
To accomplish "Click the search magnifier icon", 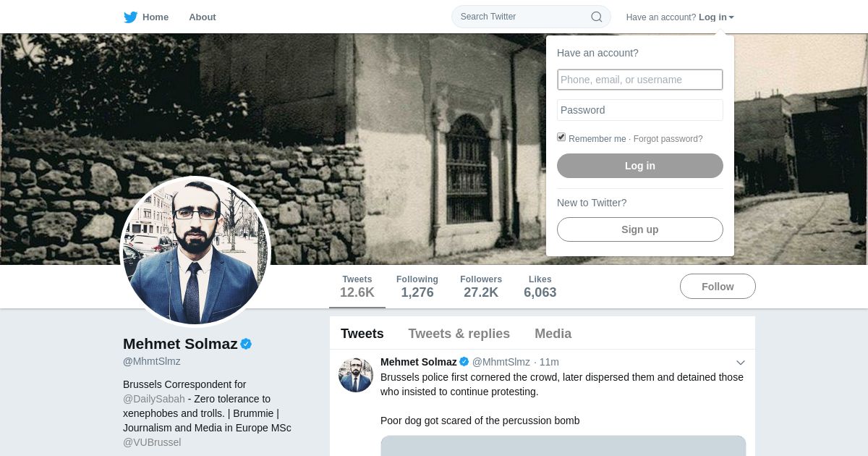I will coord(596,17).
